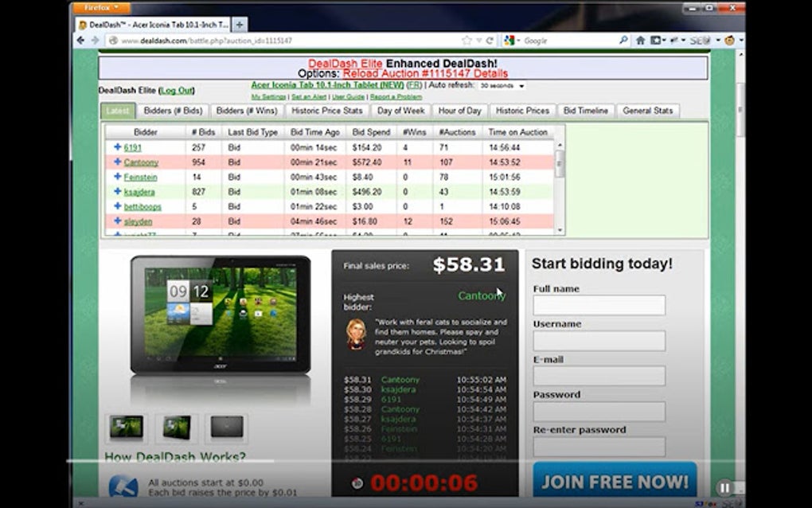
Task: Switch to Bidders (# Bids) tab
Action: [x=173, y=111]
